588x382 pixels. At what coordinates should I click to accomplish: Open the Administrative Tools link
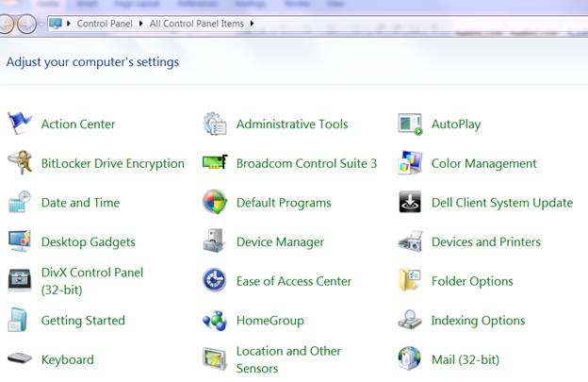click(x=291, y=124)
